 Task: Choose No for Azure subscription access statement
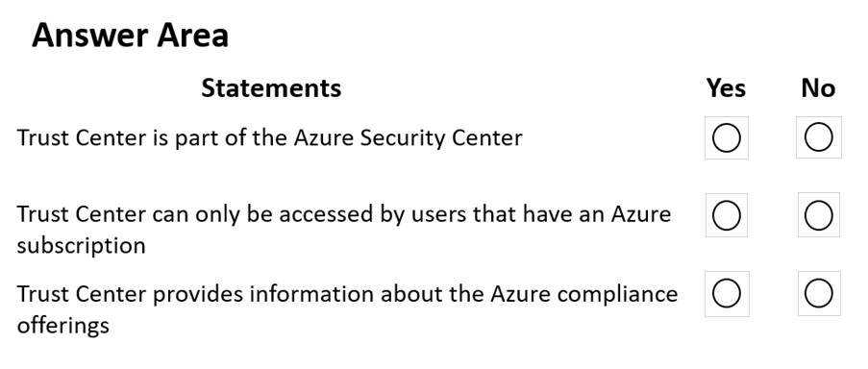pos(819,215)
